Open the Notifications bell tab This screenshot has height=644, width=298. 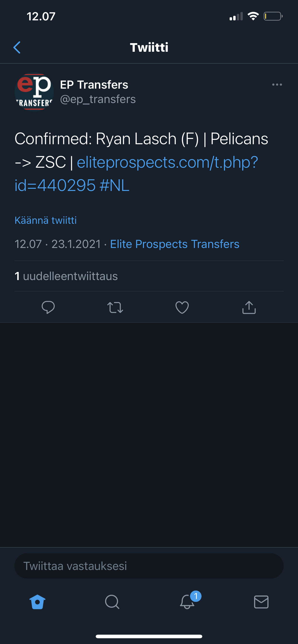coord(187,602)
